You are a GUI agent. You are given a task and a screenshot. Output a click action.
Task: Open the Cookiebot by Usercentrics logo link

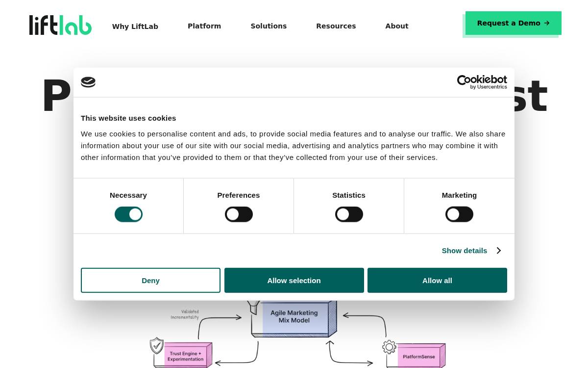tap(482, 82)
